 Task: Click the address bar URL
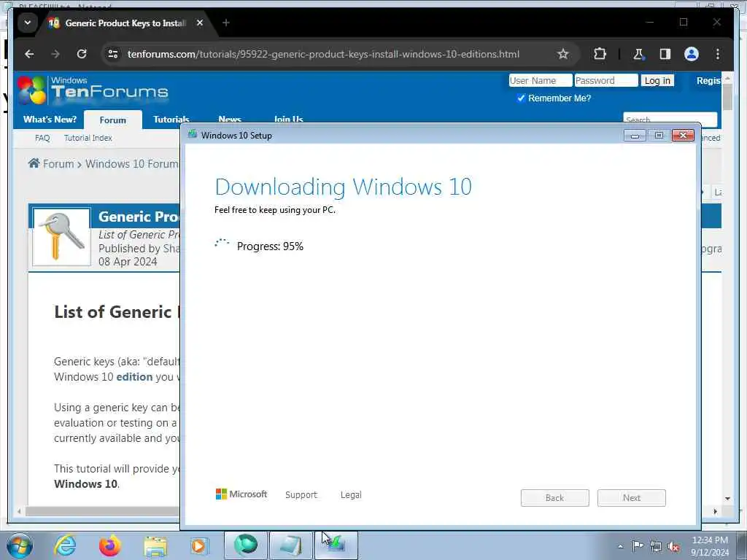pos(323,54)
